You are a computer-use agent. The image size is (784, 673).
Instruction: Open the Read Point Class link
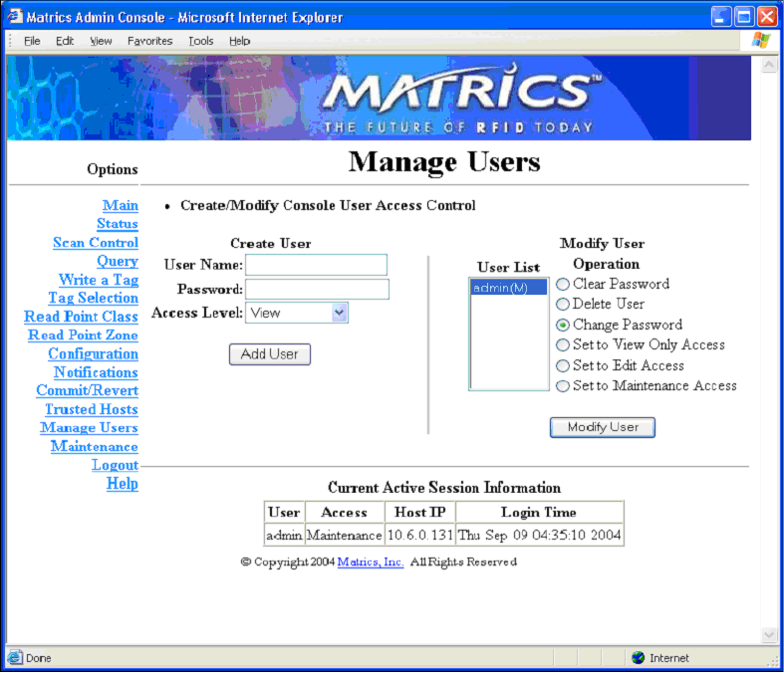[81, 317]
